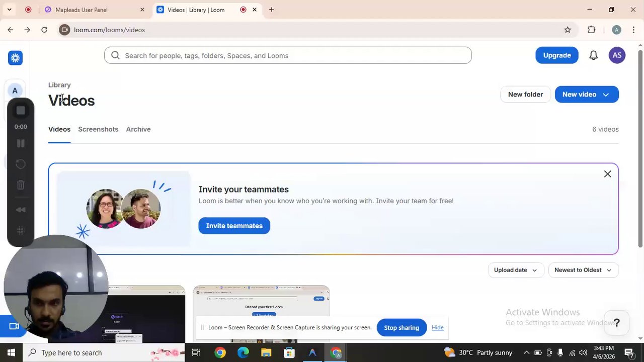Viewport: 644px width, 362px height.
Task: Open the Wi-Fi network icon in tray
Action: 572,352
